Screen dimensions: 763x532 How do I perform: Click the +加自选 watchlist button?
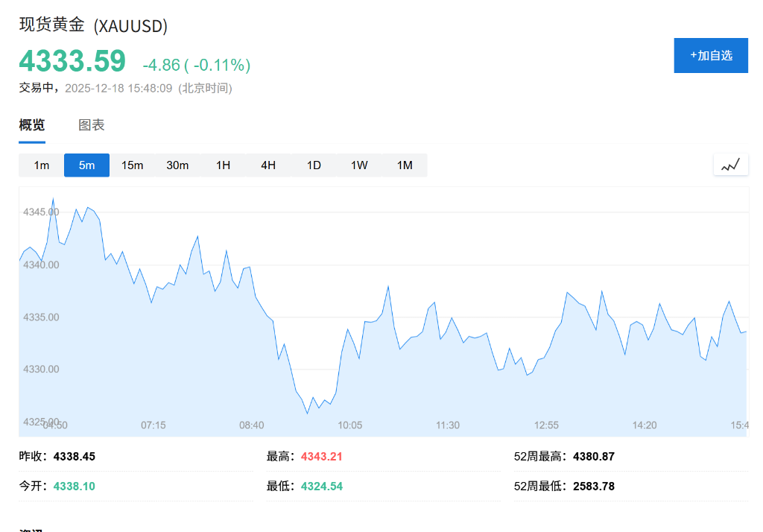click(711, 55)
